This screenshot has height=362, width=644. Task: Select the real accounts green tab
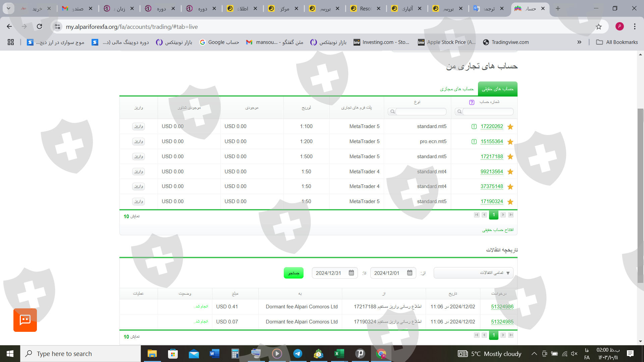click(x=497, y=89)
